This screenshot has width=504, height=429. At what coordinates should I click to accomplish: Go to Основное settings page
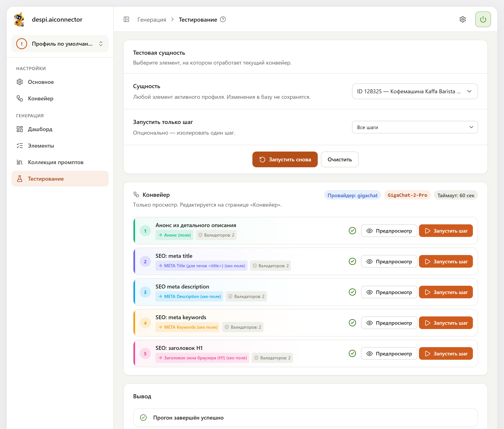60,82
